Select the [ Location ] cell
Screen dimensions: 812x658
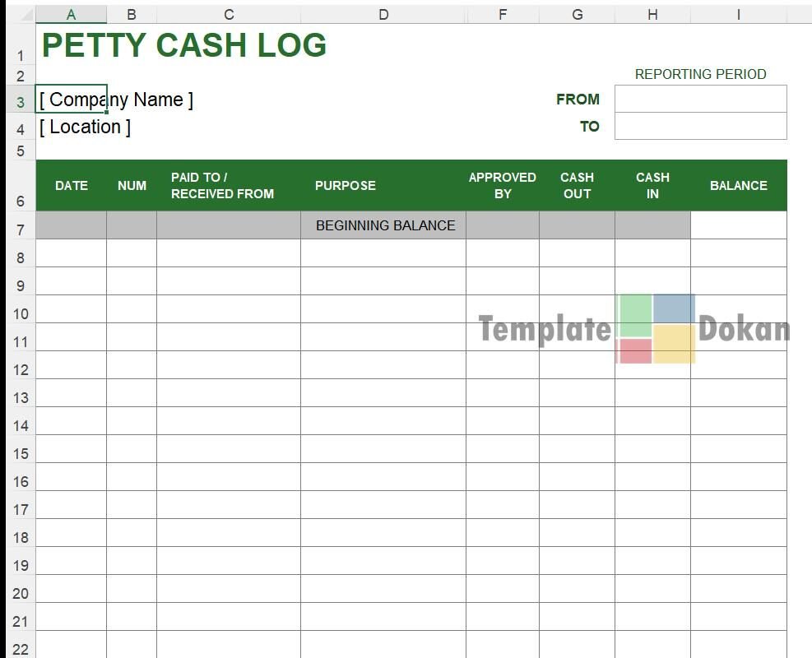pyautogui.click(x=85, y=127)
